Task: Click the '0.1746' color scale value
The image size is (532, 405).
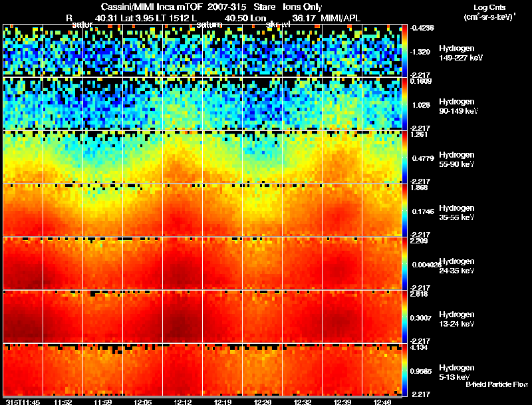Action: click(423, 211)
